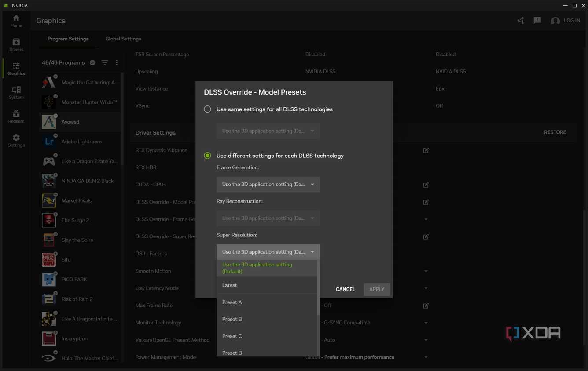The width and height of the screenshot is (588, 371).
Task: Switch to the Global Settings tab
Action: pyautogui.click(x=123, y=39)
